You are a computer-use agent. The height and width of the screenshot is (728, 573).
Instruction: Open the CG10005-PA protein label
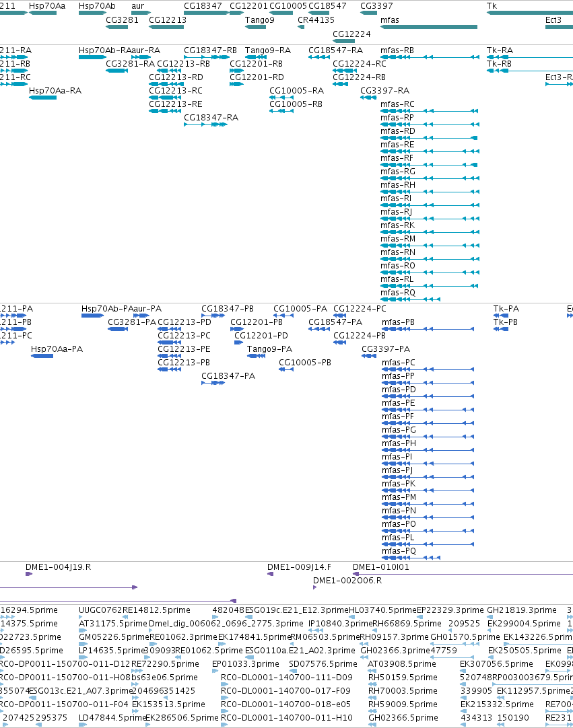coord(300,309)
